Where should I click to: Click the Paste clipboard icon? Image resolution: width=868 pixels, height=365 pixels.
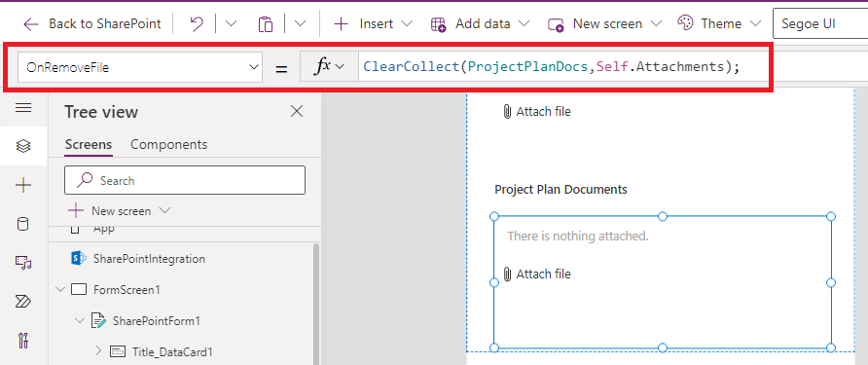pyautogui.click(x=266, y=23)
